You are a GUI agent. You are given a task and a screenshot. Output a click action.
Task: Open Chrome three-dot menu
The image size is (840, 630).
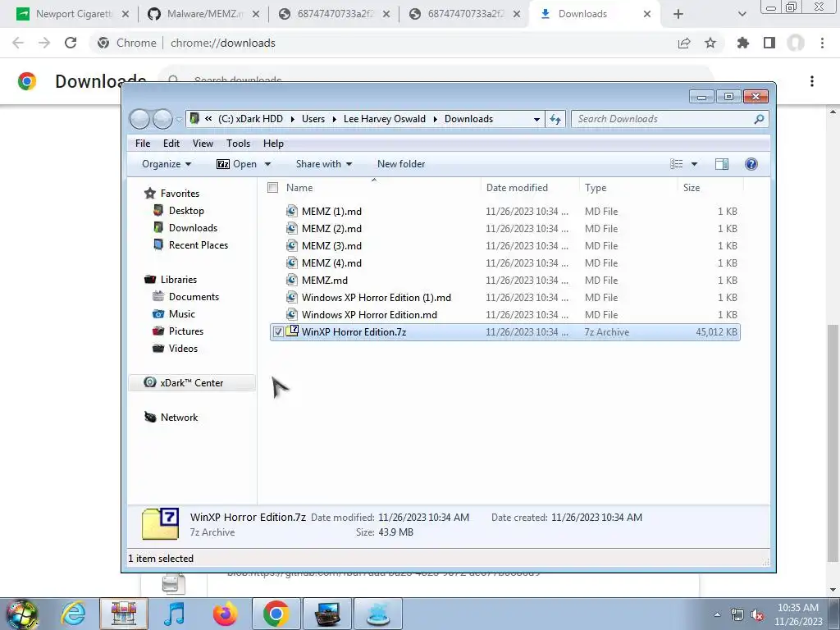tap(822, 43)
